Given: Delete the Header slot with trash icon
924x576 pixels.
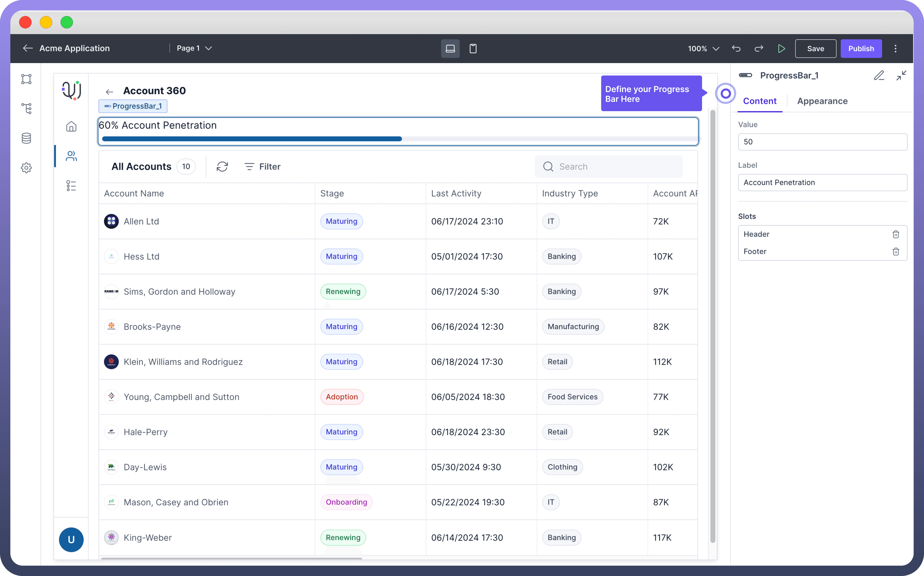Looking at the screenshot, I should (896, 234).
